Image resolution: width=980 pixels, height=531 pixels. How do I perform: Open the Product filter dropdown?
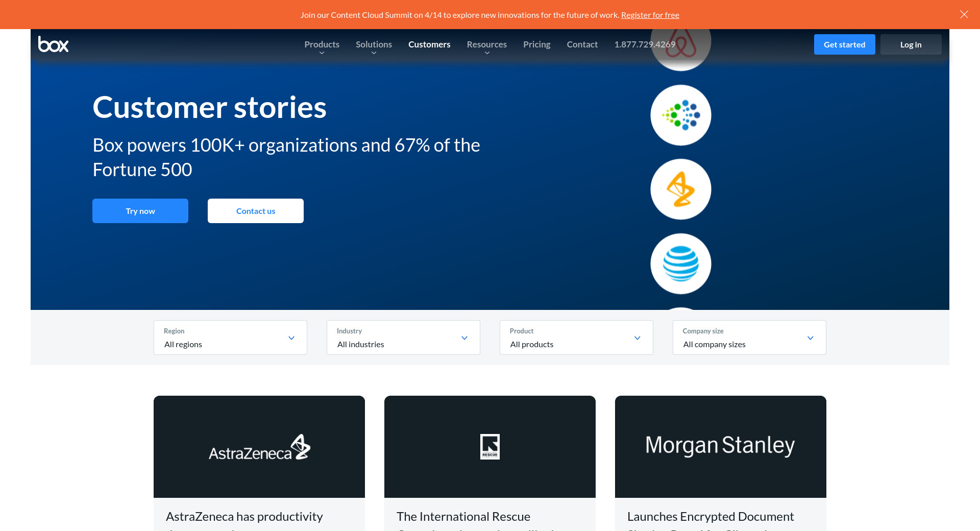coord(576,337)
